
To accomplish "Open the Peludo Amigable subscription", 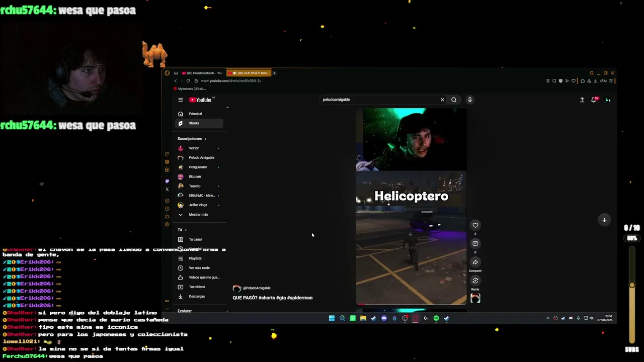I will tap(199, 158).
